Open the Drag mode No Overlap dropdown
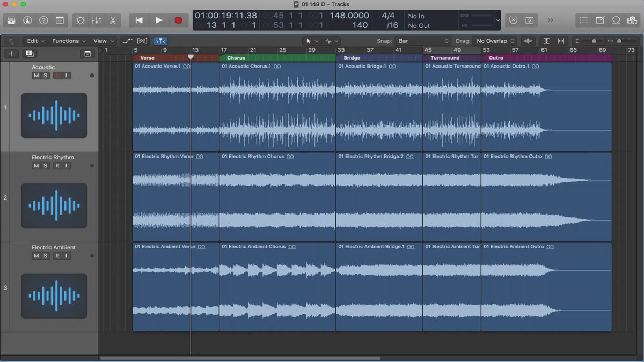This screenshot has height=362, width=644. pos(495,41)
